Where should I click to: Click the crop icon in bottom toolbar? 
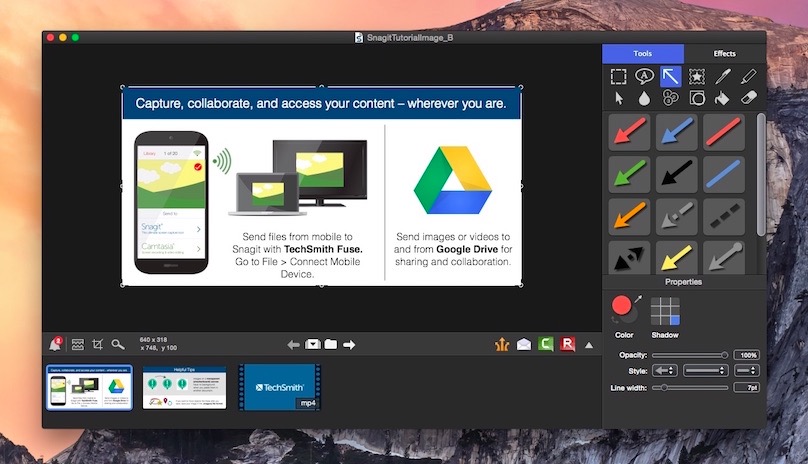[x=97, y=344]
